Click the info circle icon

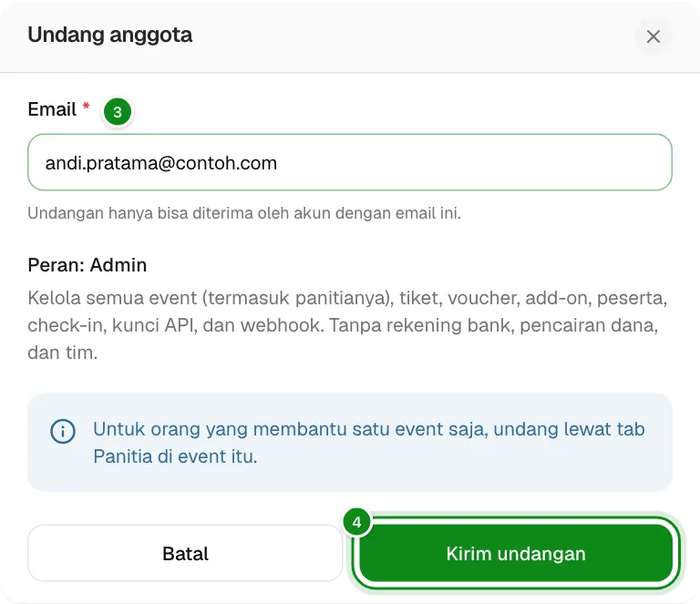(x=63, y=432)
